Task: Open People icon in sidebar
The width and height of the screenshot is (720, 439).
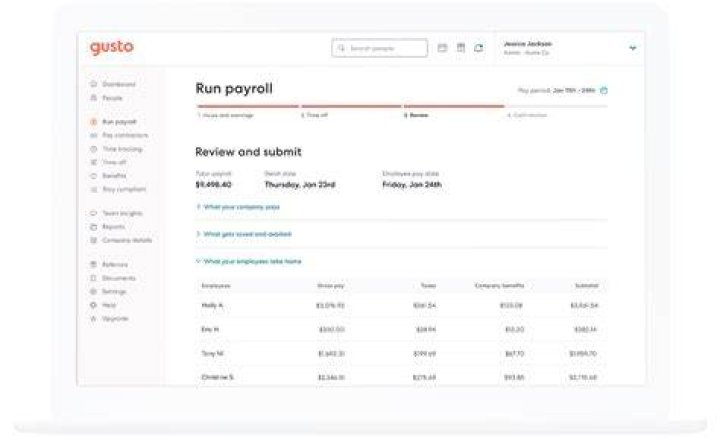Action: click(94, 98)
